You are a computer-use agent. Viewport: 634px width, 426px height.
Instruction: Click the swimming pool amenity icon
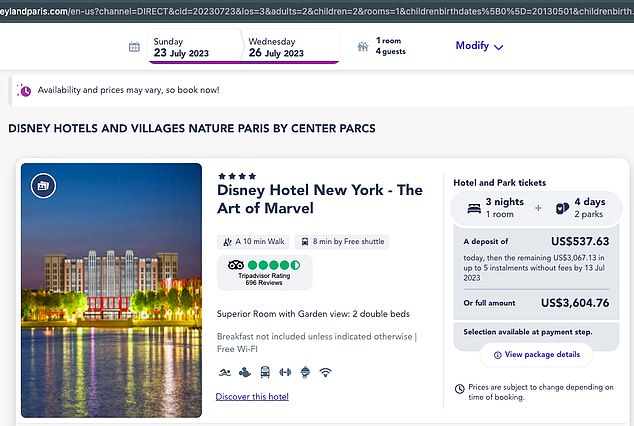[x=224, y=372]
